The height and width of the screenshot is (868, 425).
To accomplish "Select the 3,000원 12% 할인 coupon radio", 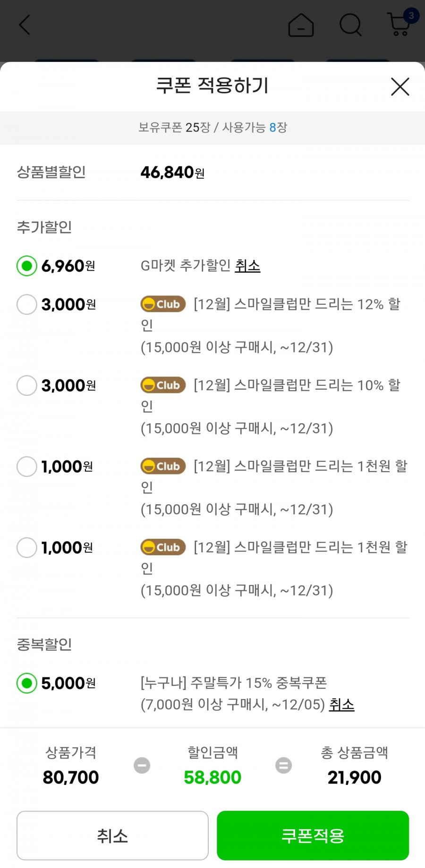I will pos(27,304).
